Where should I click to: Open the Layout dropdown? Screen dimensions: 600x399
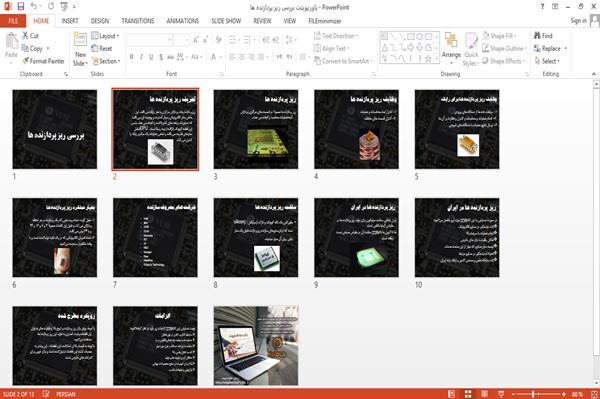105,36
